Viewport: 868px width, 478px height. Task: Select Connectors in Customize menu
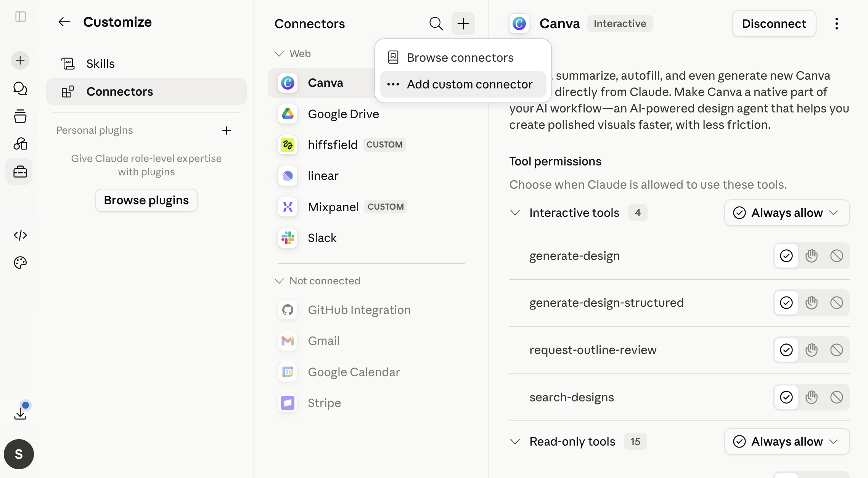pos(146,91)
